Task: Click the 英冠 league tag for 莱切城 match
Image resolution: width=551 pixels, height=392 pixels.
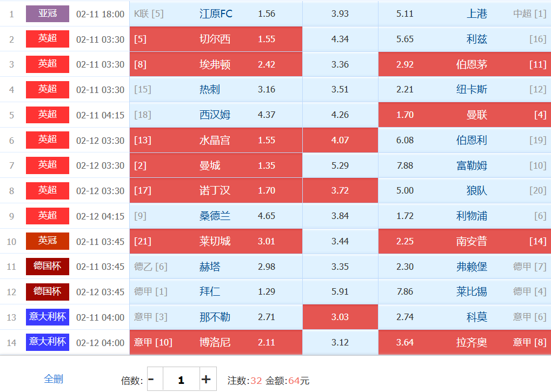Action: point(48,241)
